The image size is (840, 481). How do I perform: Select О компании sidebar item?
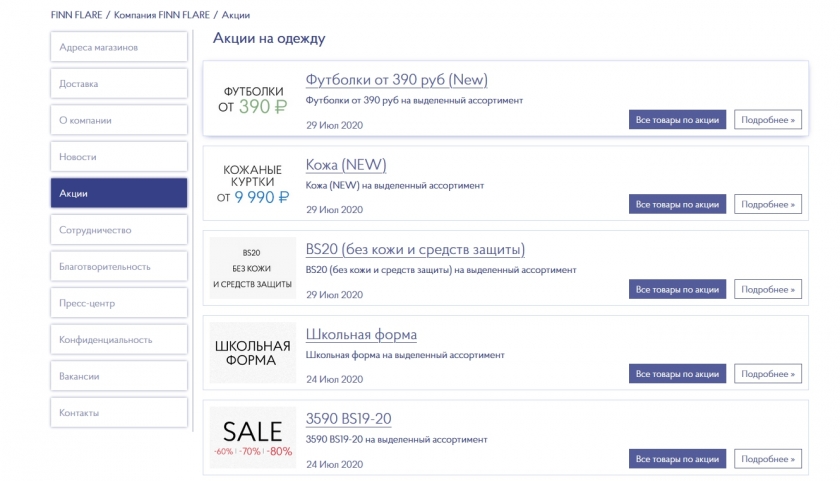119,120
